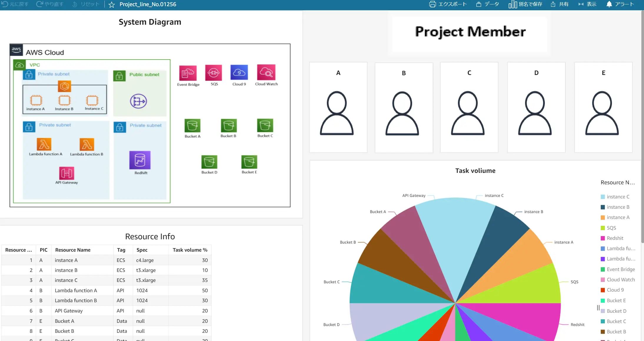This screenshot has width=644, height=341.
Task: Click the Export label in top bar
Action: (x=452, y=4)
